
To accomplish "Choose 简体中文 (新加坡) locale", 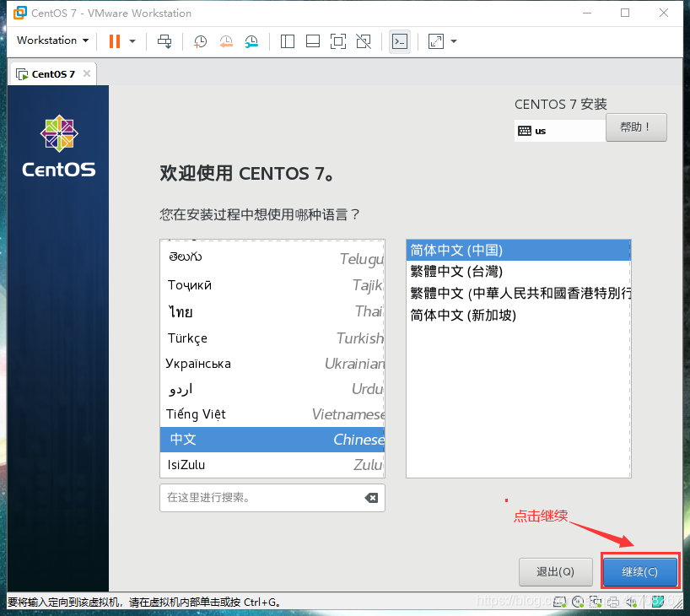I will [519, 315].
